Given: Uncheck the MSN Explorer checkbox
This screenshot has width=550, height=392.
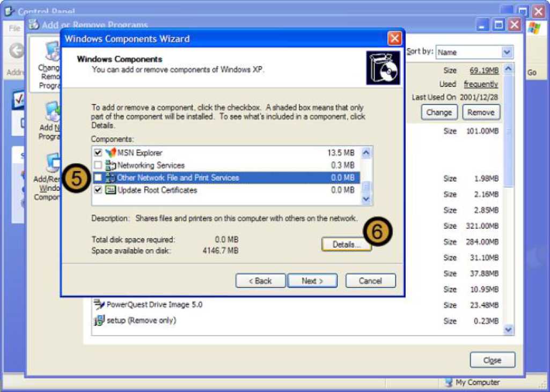Looking at the screenshot, I should click(x=98, y=153).
